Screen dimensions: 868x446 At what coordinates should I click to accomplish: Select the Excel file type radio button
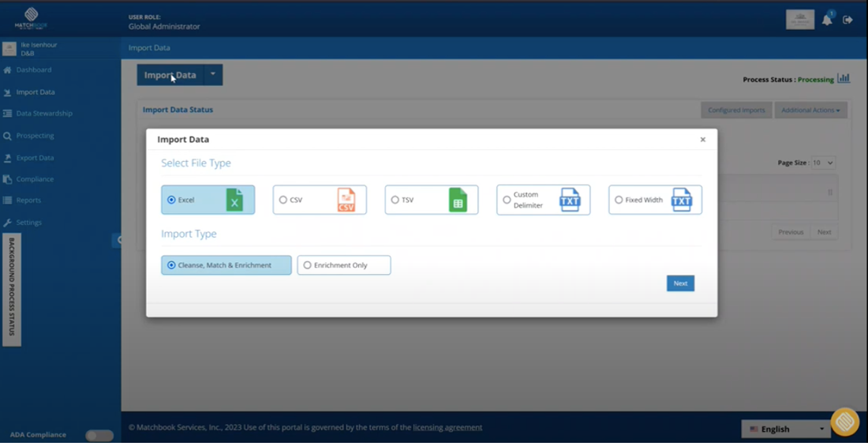[x=171, y=200]
